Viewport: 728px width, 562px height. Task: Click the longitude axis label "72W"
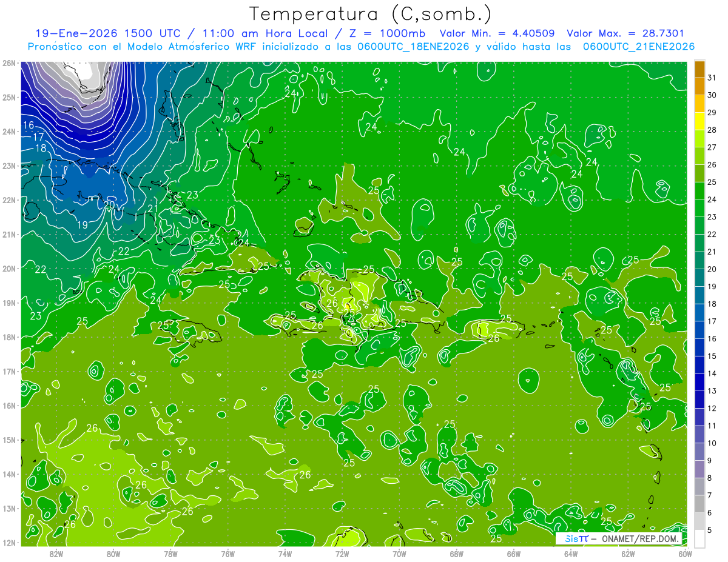(342, 554)
